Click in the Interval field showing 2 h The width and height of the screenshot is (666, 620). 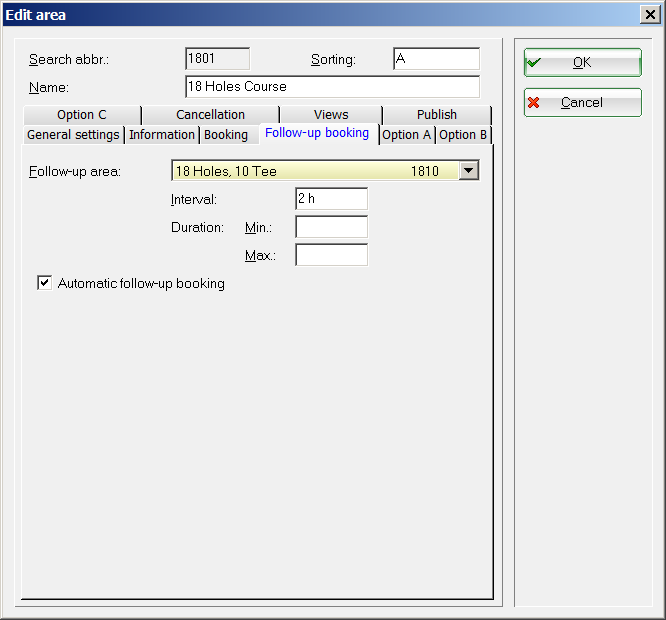coord(331,199)
